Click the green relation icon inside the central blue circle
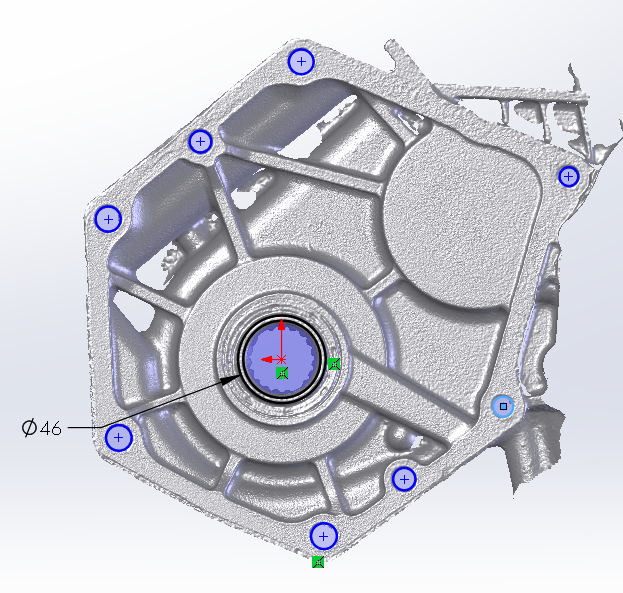This screenshot has height=593, width=623. coord(282,373)
